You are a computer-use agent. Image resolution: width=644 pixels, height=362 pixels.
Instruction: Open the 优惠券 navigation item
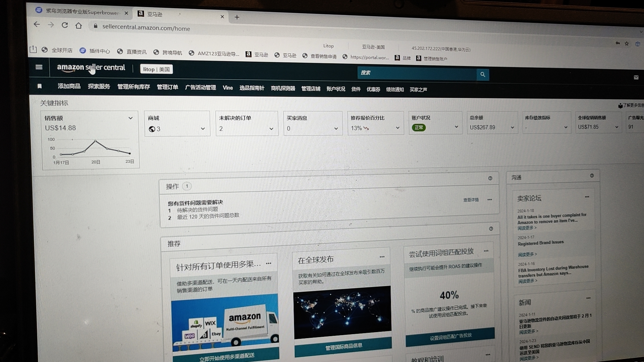373,89
